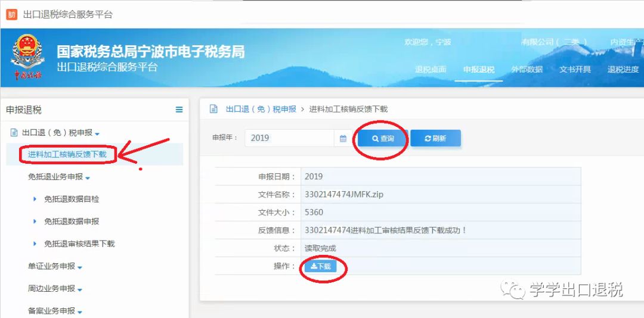Click the document icon beside 出口退(免)税申报 in the sidebar
644x318 pixels.
point(14,133)
